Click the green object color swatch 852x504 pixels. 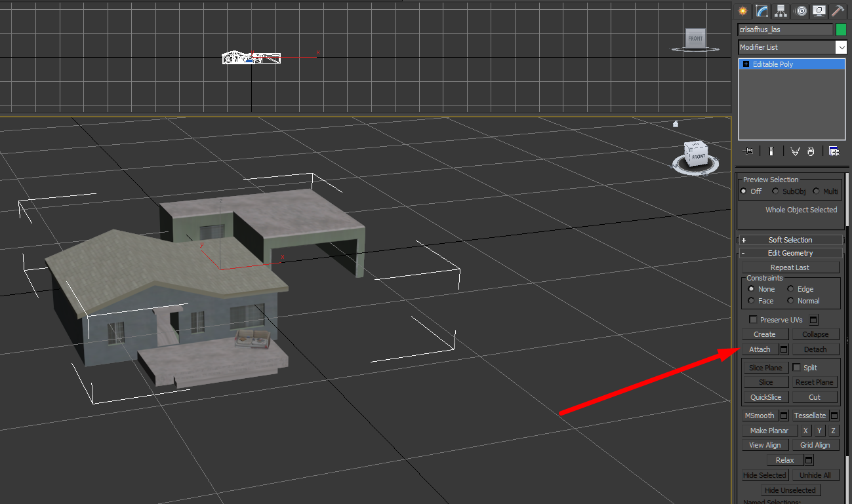841,29
